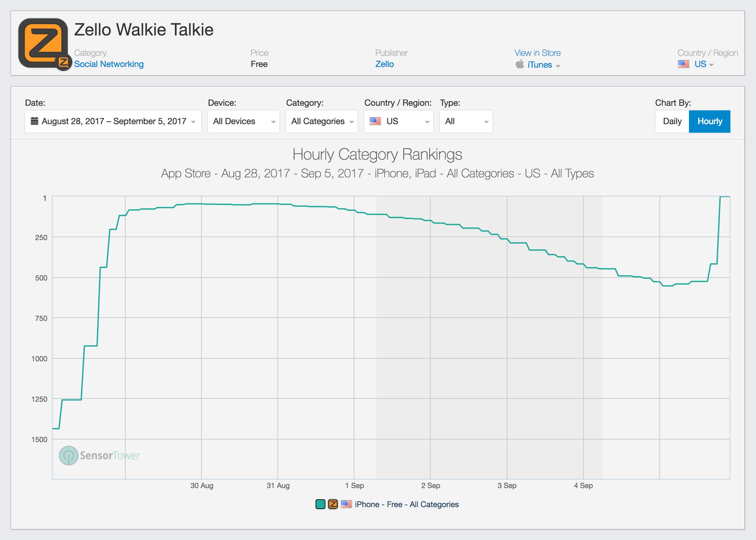Screen dimensions: 756x540
Task: Toggle the iPhone - Free - All Categories series
Action: pos(406,505)
